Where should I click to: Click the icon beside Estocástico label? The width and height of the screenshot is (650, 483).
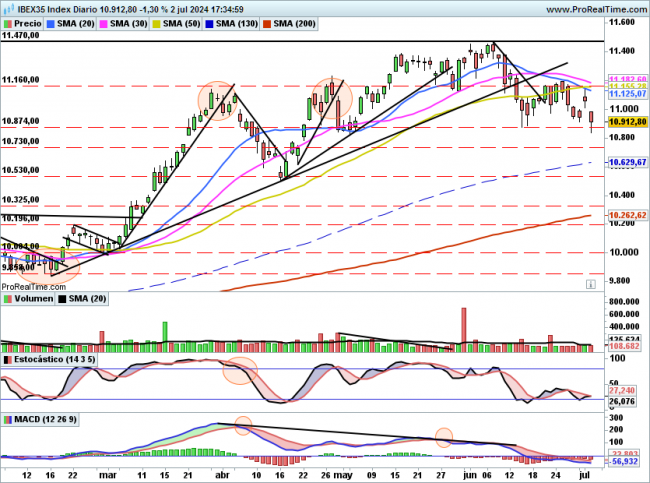pyautogui.click(x=8, y=359)
